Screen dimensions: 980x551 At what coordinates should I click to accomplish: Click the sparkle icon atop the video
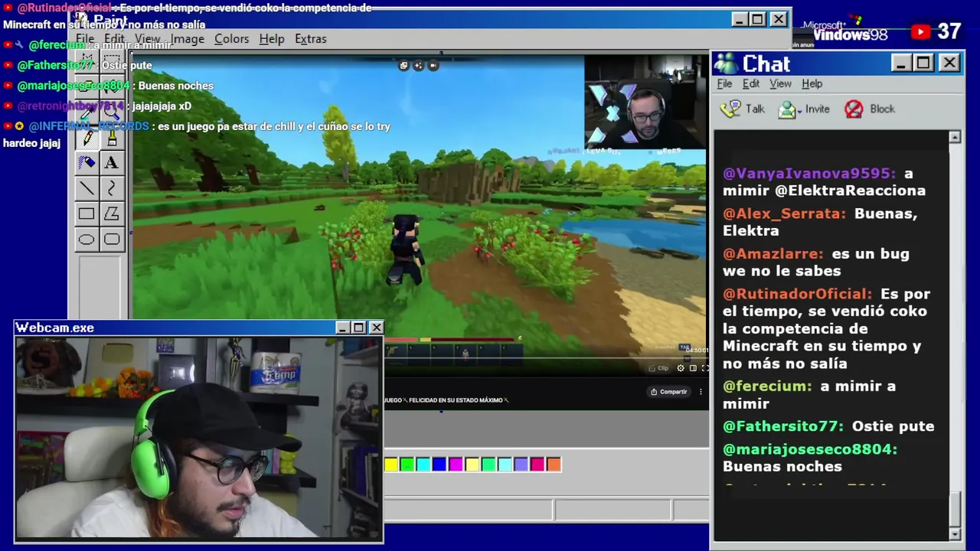pyautogui.click(x=418, y=65)
